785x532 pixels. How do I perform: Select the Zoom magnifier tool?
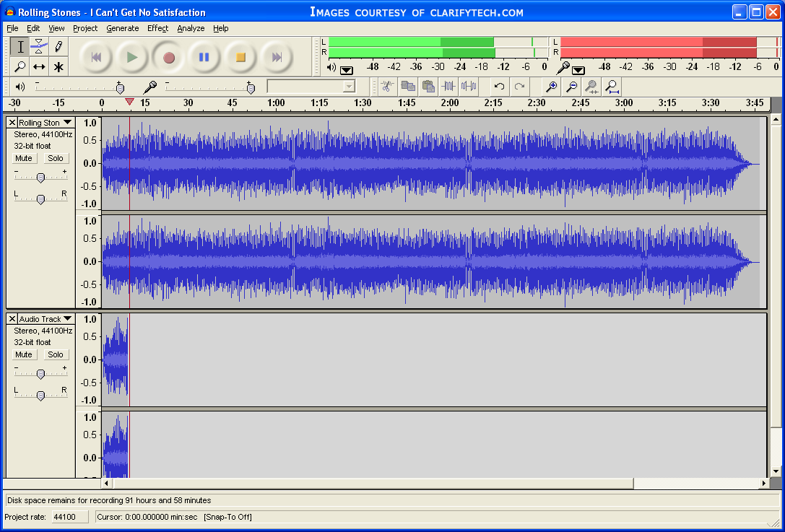[x=20, y=66]
